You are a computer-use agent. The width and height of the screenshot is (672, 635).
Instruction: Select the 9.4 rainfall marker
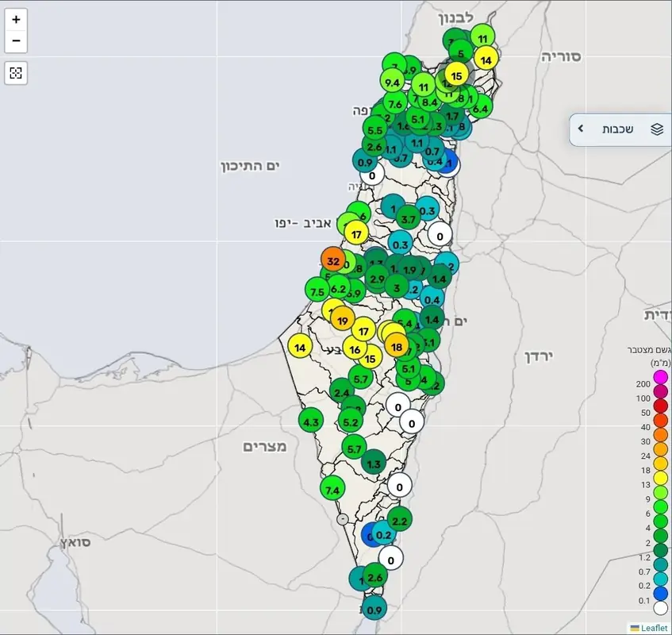(x=392, y=82)
